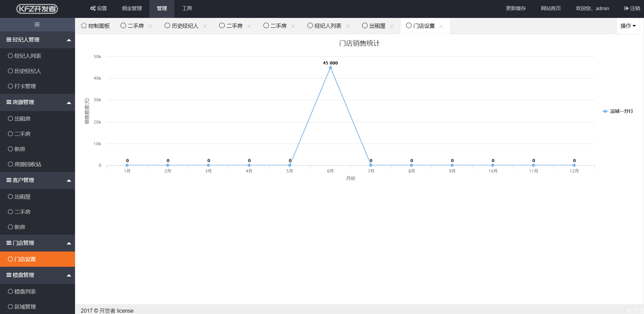Switch to the 出租屋 tab
This screenshot has width=644, height=314.
tap(374, 26)
